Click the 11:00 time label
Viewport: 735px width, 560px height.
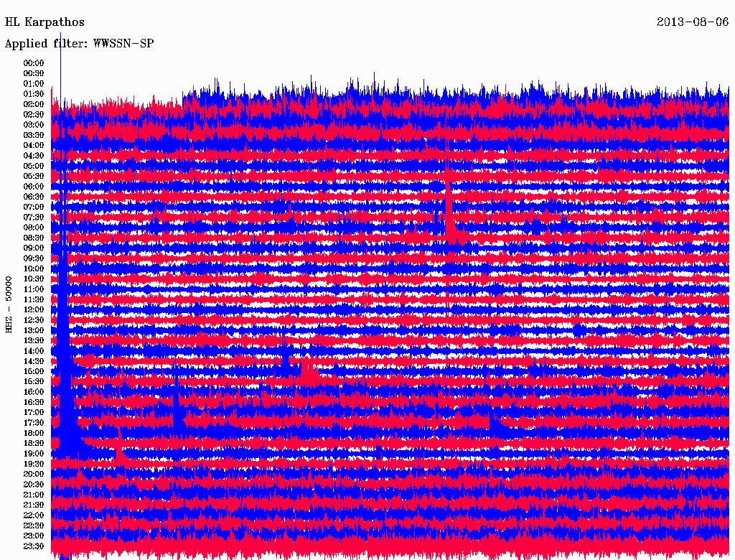34,289
